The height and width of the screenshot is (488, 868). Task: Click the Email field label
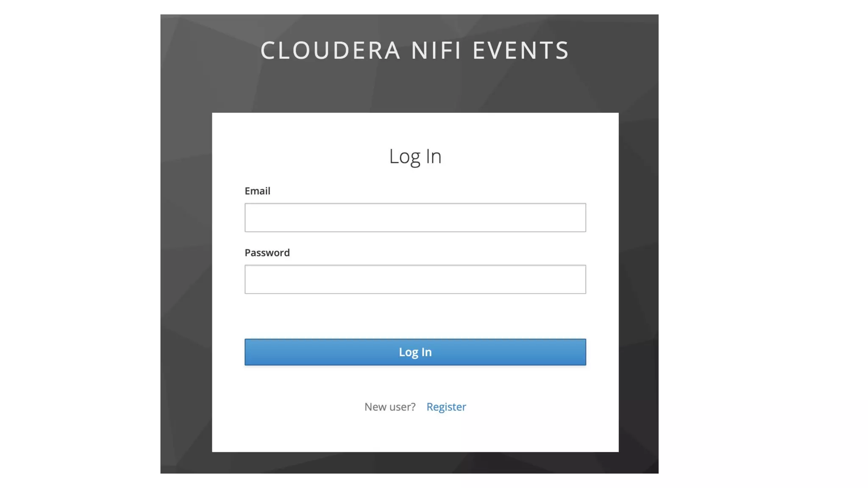(257, 191)
